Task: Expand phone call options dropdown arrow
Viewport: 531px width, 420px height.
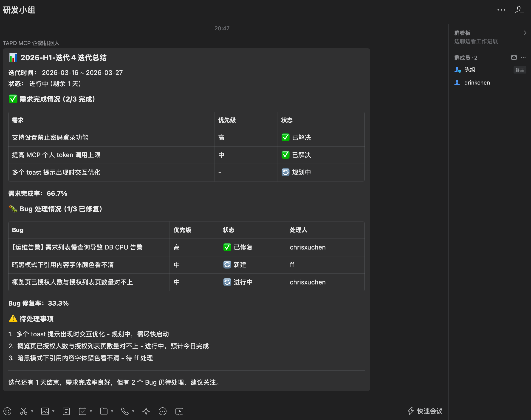Action: click(133, 411)
